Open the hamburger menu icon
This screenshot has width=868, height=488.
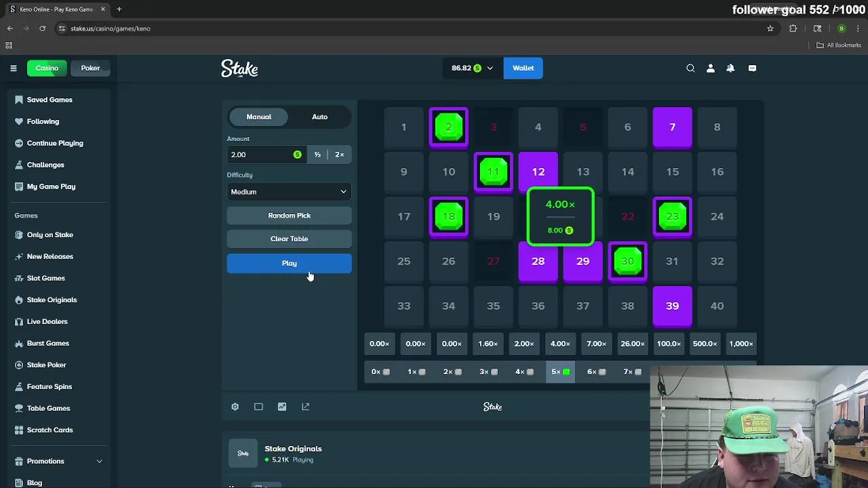pos(13,68)
